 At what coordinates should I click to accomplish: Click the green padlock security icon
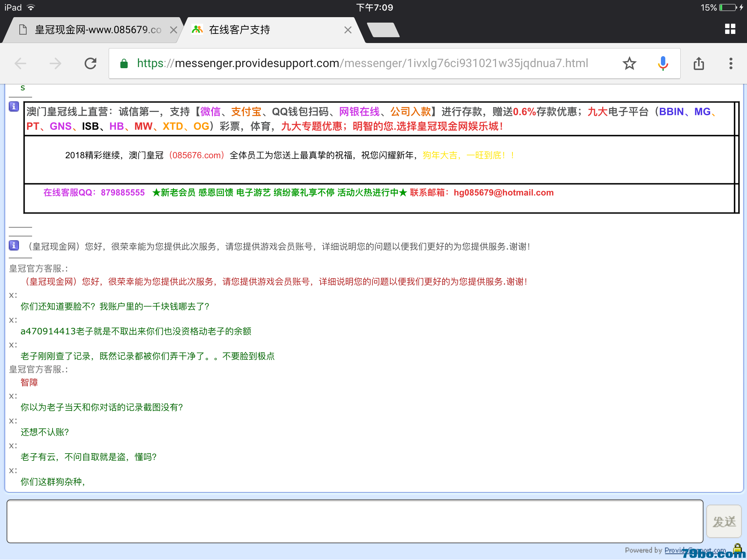coord(124,64)
